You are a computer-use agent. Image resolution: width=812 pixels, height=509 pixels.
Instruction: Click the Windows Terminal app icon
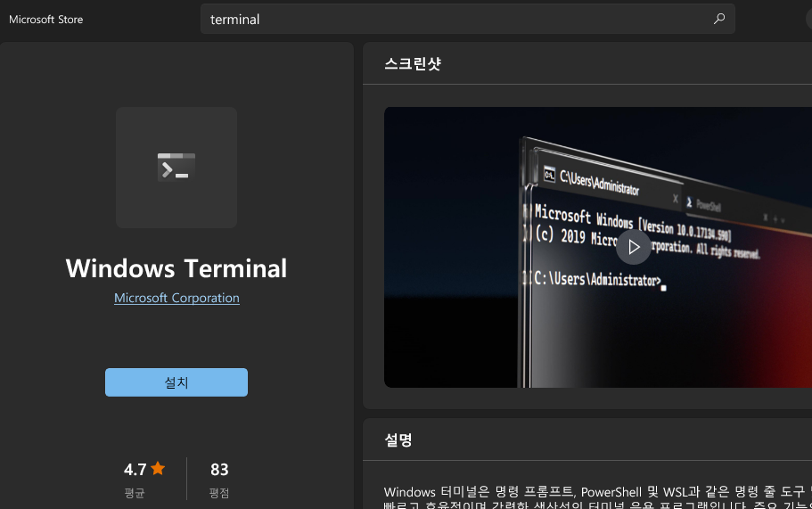[x=176, y=168]
